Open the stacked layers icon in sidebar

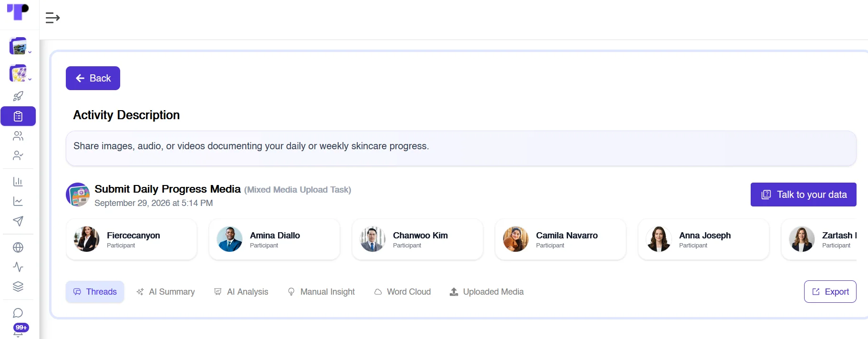(x=18, y=287)
